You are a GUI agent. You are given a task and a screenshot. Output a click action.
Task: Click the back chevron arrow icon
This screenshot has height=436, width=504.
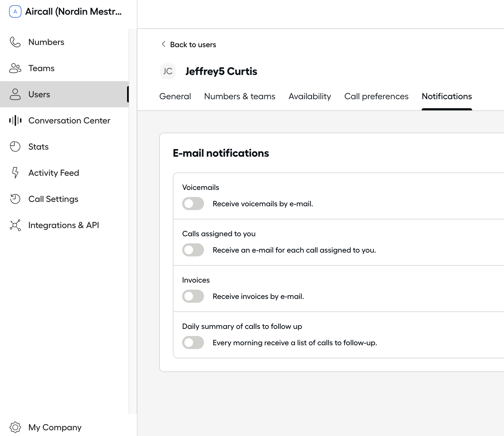(164, 44)
